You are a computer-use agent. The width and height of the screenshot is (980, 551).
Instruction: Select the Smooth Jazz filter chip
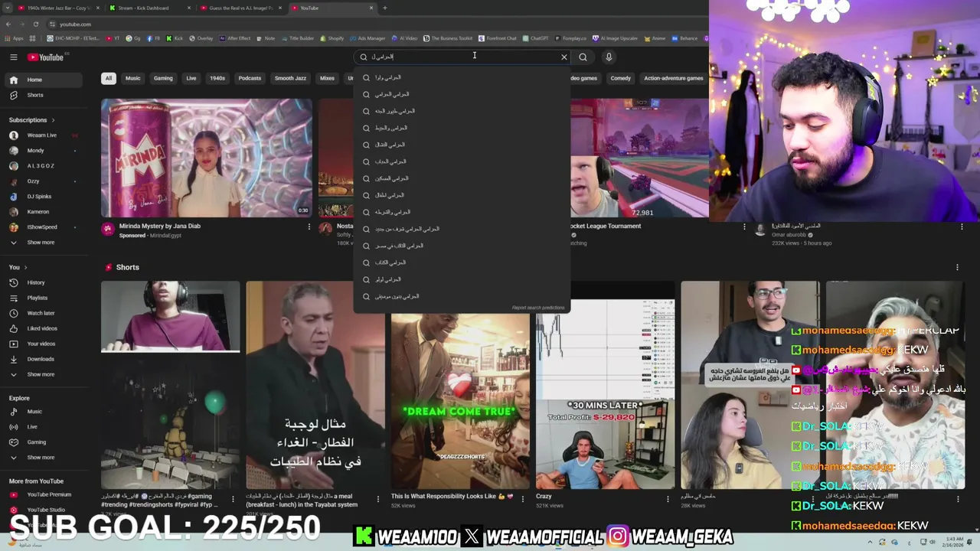[x=290, y=78]
